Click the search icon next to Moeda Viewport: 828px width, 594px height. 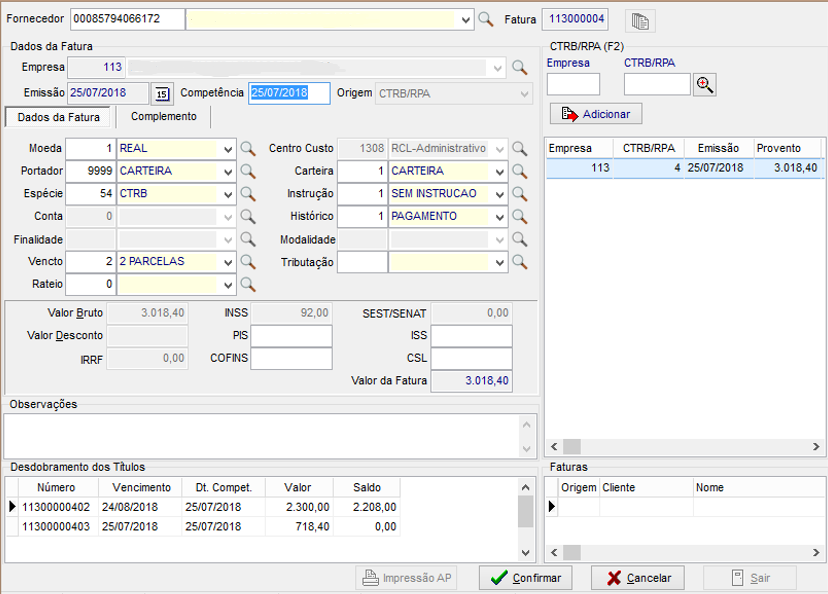pos(248,148)
